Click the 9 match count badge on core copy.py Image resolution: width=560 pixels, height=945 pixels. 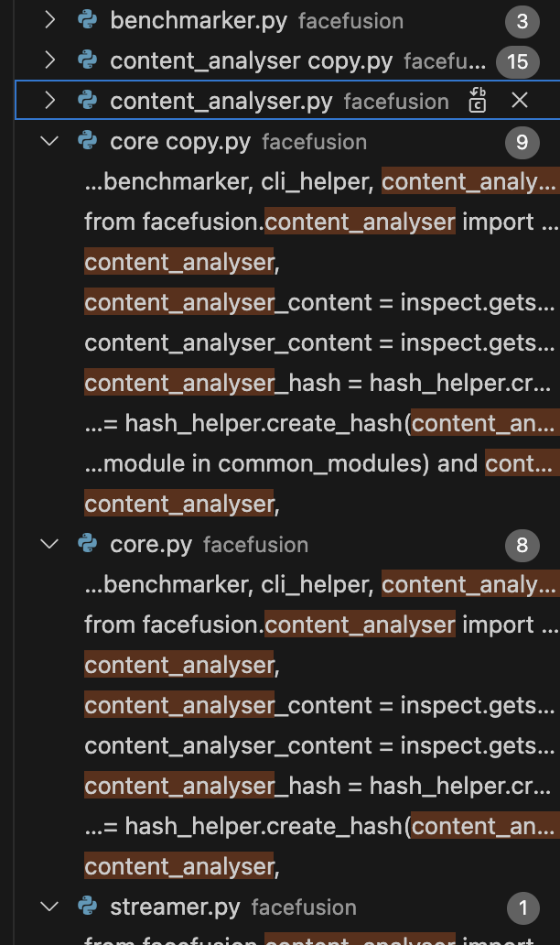[522, 142]
